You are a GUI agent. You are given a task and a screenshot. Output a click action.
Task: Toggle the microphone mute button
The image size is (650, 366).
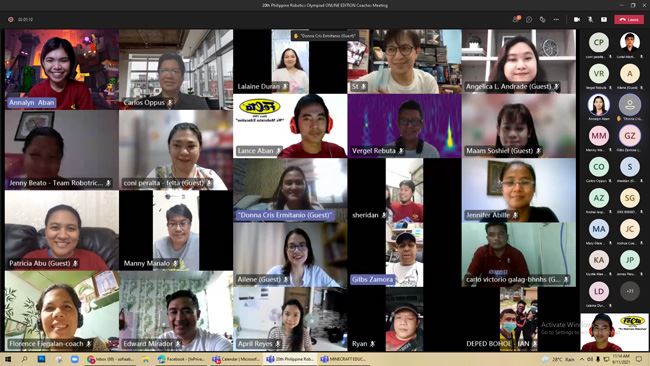[590, 19]
